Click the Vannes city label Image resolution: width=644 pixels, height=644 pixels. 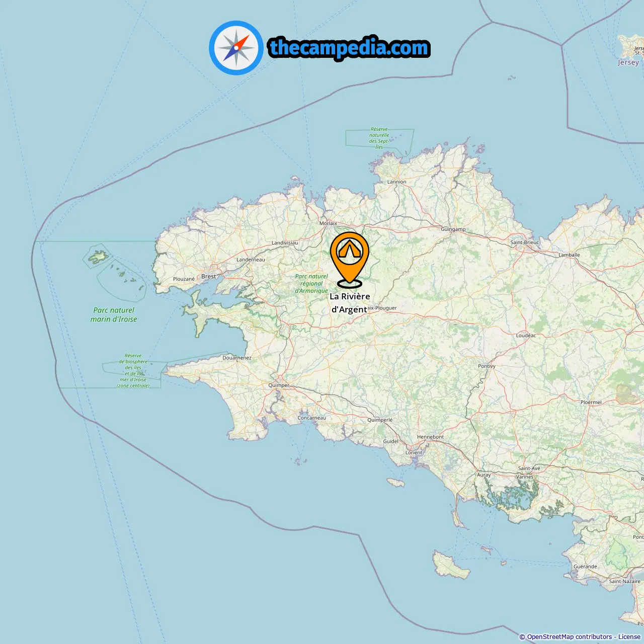525,476
